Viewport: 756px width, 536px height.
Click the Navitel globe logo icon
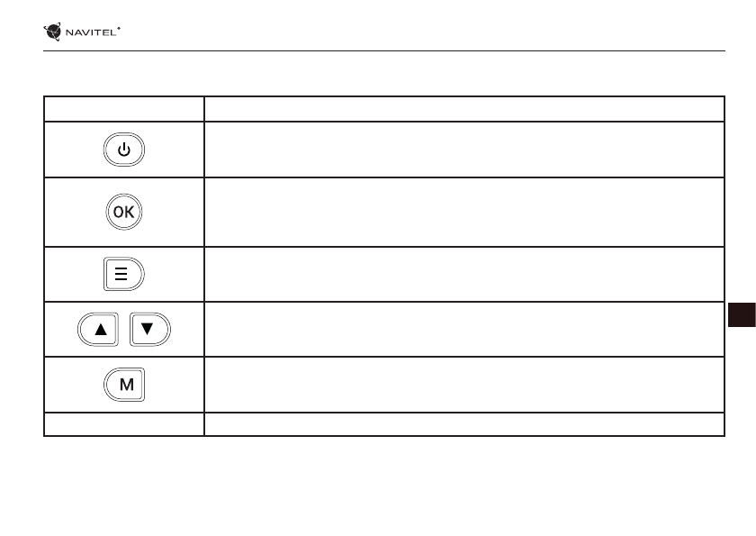53,32
